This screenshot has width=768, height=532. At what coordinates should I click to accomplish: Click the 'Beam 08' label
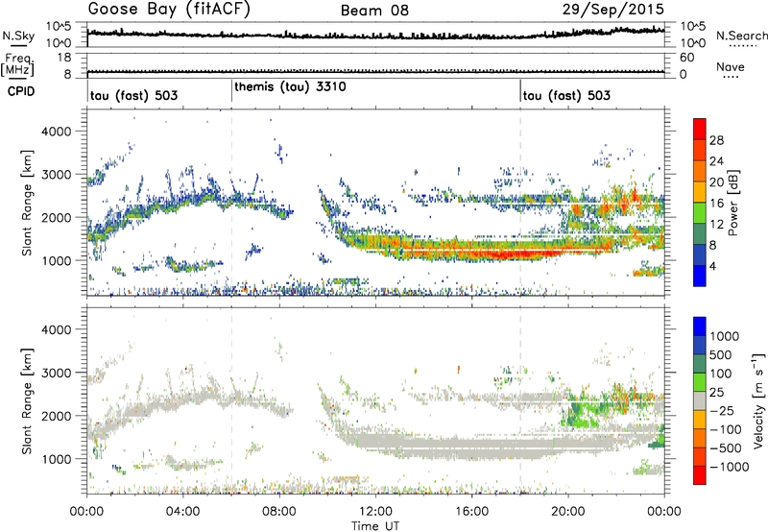click(x=374, y=11)
